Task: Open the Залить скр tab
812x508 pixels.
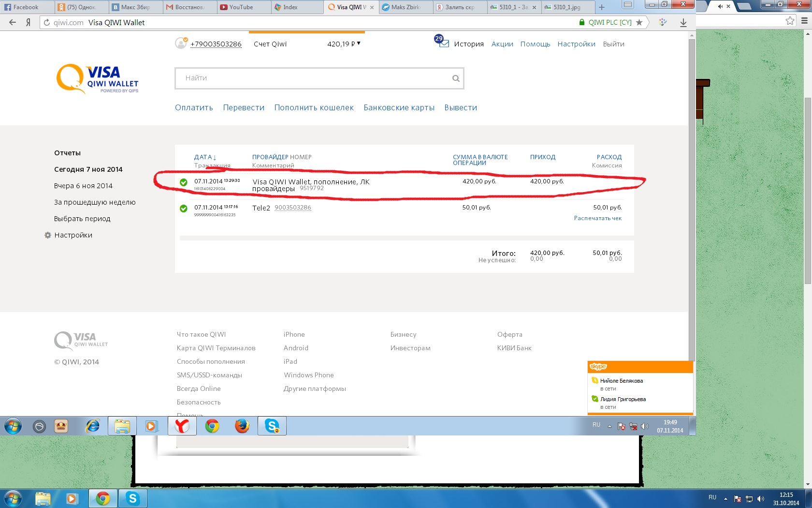Action: (x=460, y=7)
